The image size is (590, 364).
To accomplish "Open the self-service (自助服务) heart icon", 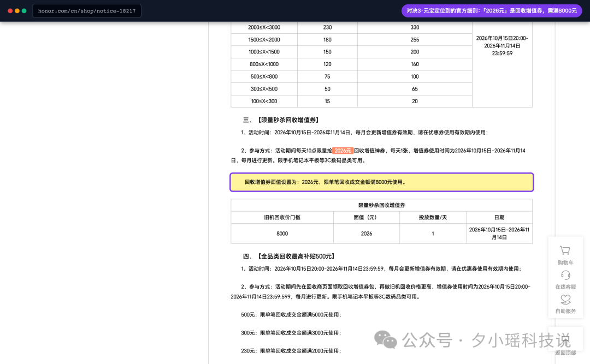I will point(565,299).
